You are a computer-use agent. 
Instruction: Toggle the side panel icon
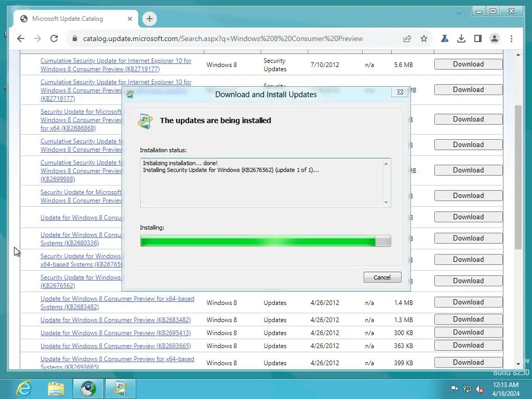click(478, 38)
